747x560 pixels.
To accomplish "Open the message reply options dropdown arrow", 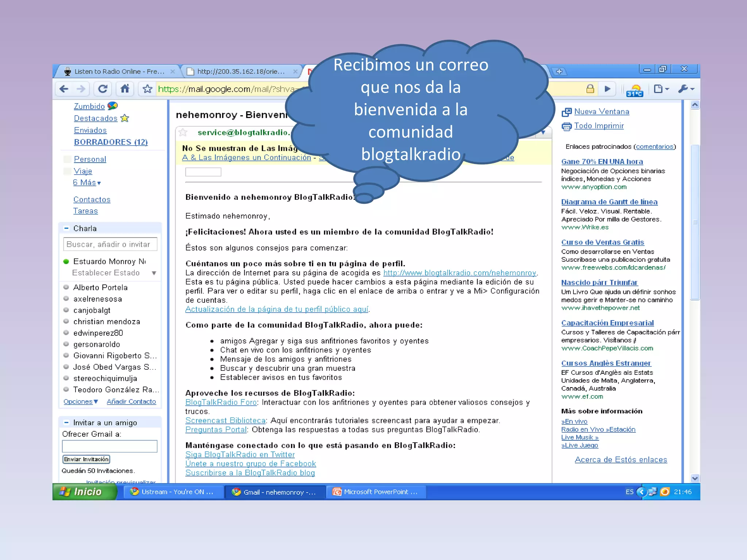I will (543, 132).
